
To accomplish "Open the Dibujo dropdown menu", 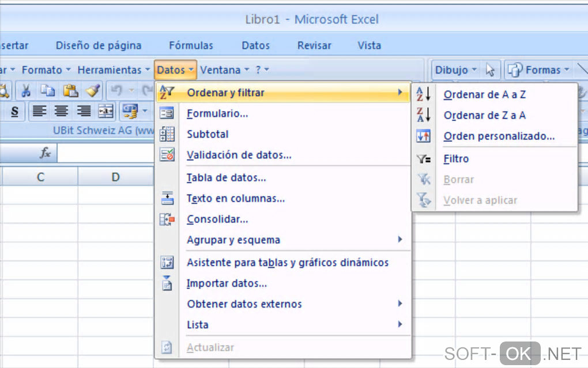I will tap(456, 70).
